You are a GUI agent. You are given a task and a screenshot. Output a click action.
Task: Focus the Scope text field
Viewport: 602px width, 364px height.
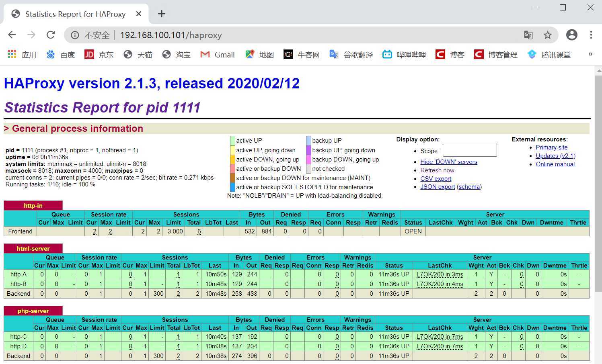pos(470,150)
